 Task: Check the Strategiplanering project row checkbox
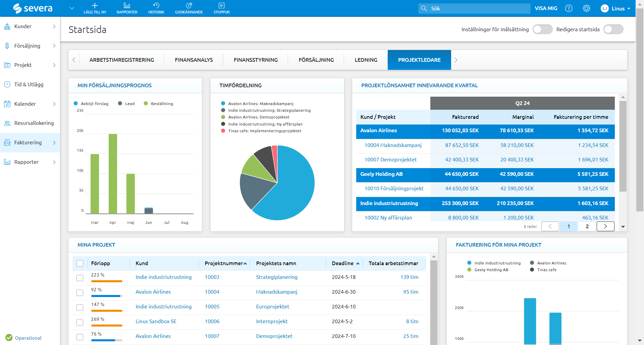(80, 278)
